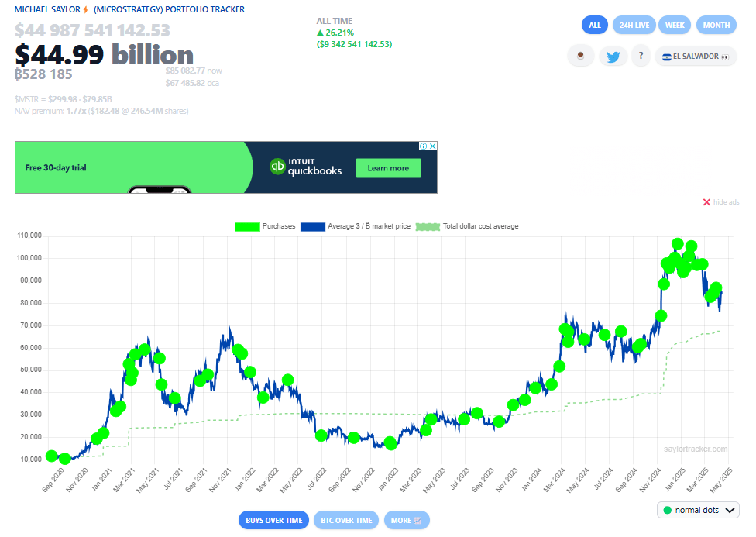Click the NAV premium 1.77x line
The image size is (756, 537).
pos(101,111)
